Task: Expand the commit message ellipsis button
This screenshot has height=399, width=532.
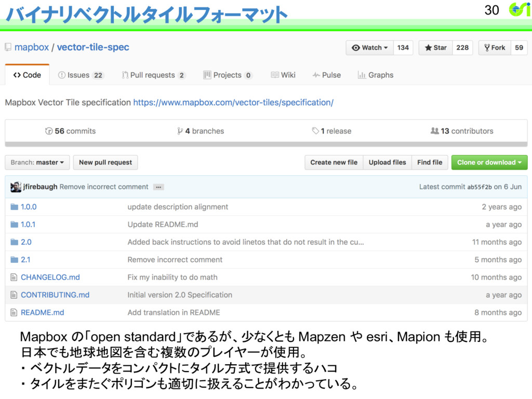Action: pos(158,187)
